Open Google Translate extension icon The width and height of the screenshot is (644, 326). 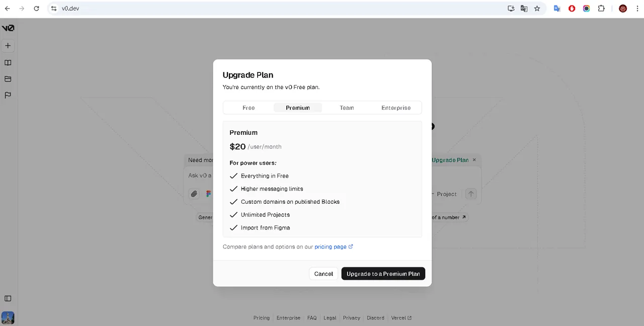pyautogui.click(x=557, y=9)
